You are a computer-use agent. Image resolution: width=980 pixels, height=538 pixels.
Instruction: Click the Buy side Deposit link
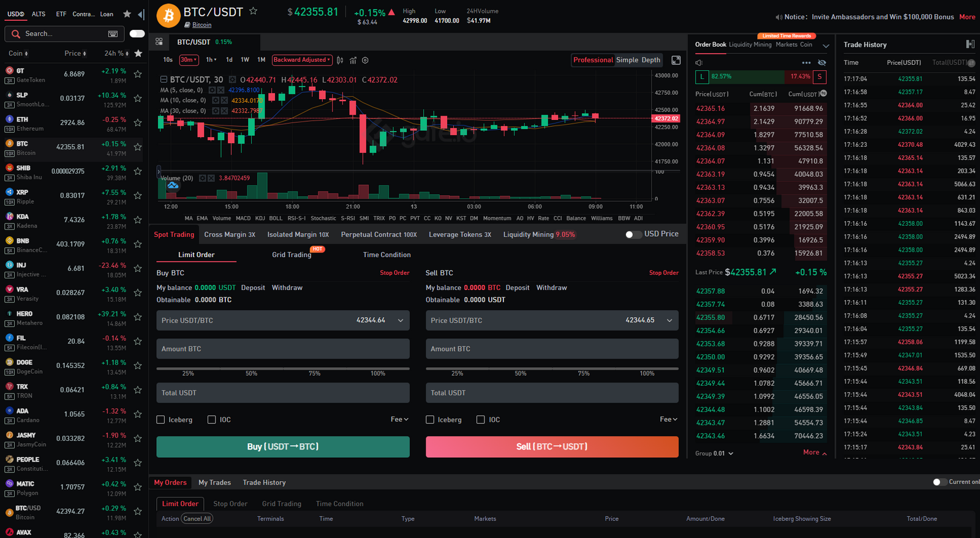pyautogui.click(x=253, y=288)
